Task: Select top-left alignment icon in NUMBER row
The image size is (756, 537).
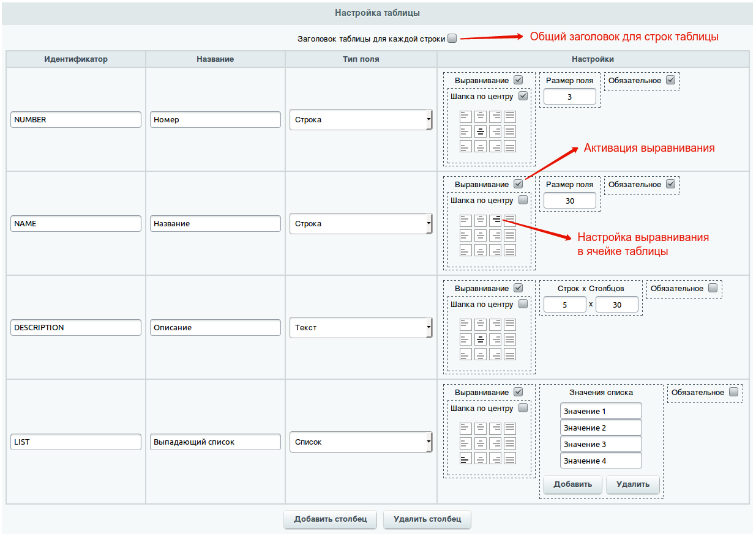Action: 466,116
